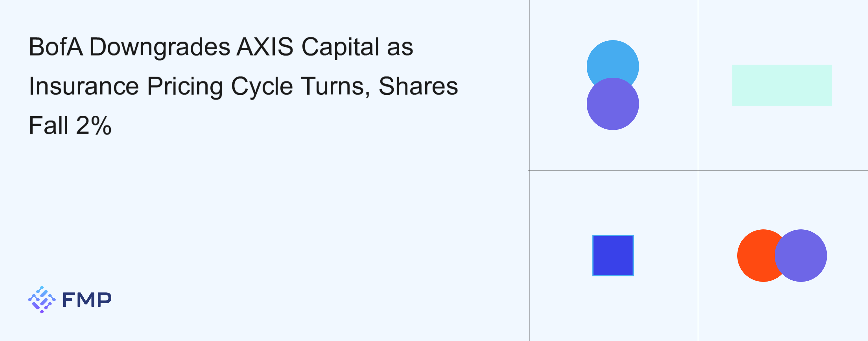Viewport: 868px width, 341px height.
Task: Click "AXIS" in the headline
Action: pos(265,47)
